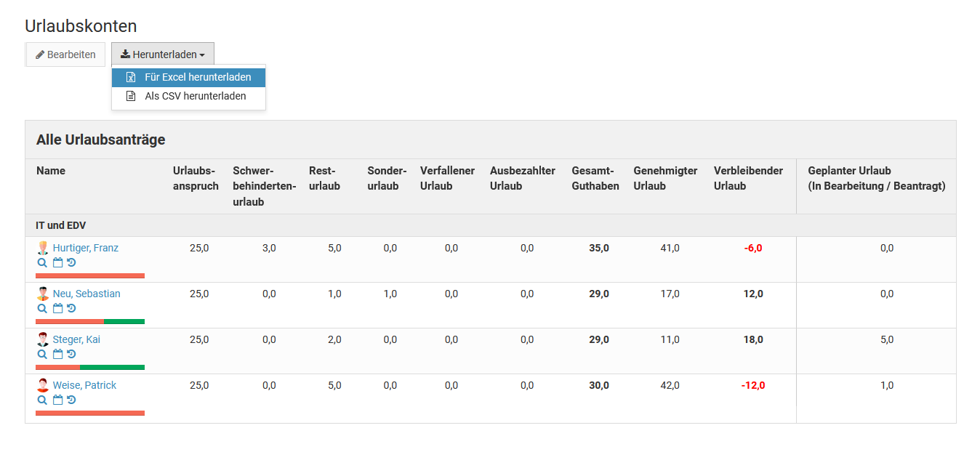Click the history icon under Weise, Patrick

[x=71, y=400]
